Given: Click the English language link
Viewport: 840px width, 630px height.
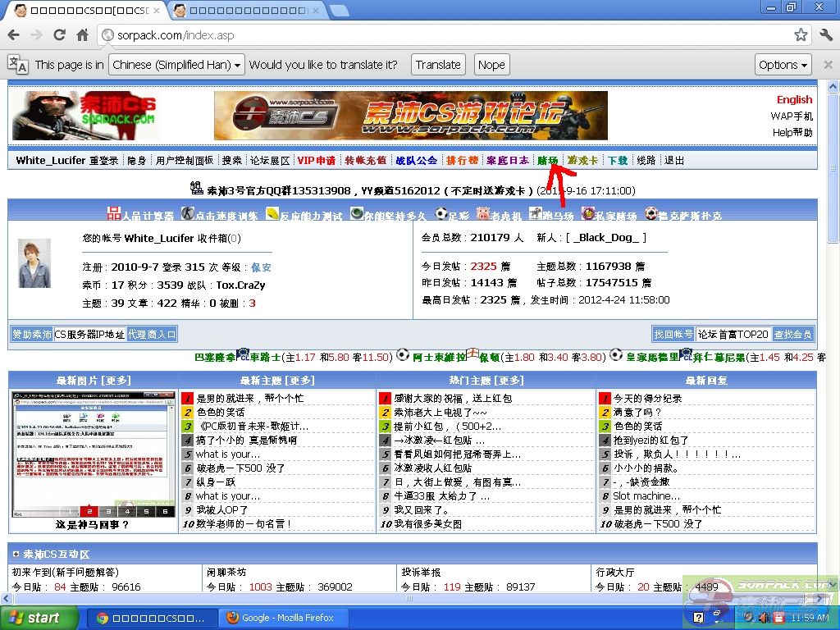Looking at the screenshot, I should pos(794,99).
